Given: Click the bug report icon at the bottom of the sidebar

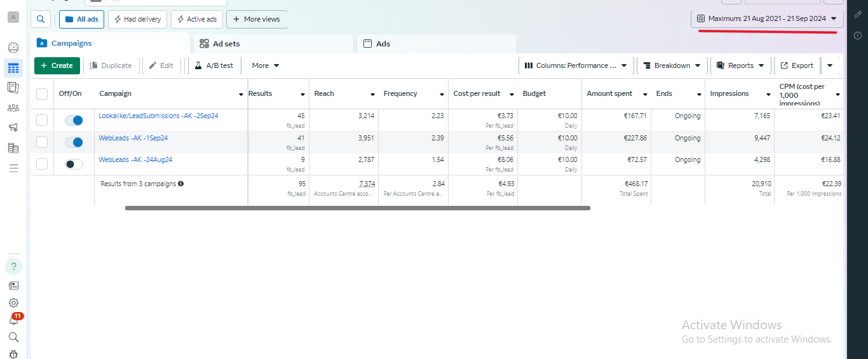Looking at the screenshot, I should (13, 354).
